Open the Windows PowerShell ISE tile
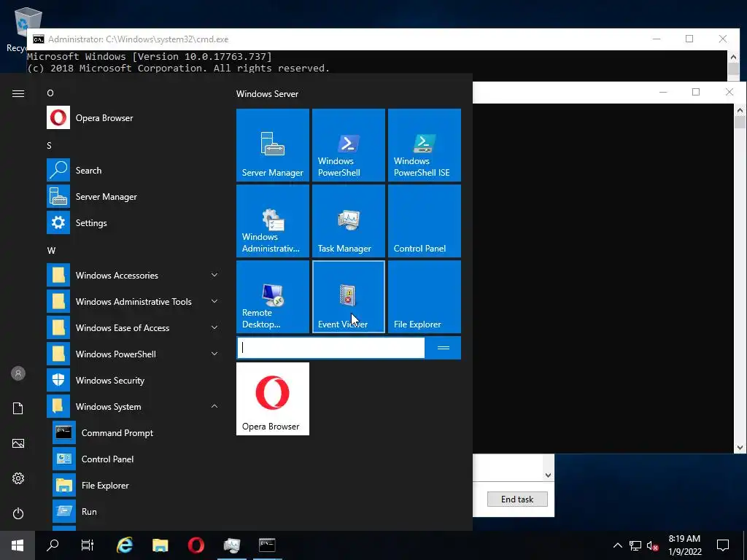The image size is (747, 560). click(x=424, y=145)
